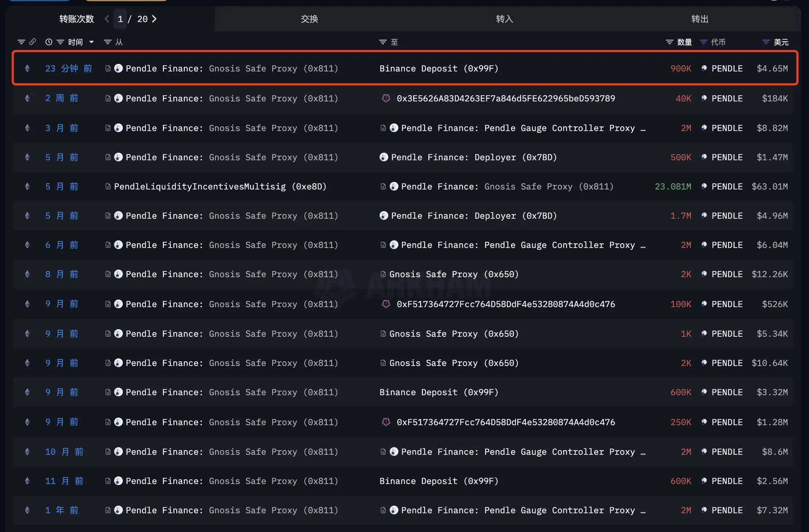Open the 至 (to) column filter
The height and width of the screenshot is (532, 809).
[x=383, y=42]
